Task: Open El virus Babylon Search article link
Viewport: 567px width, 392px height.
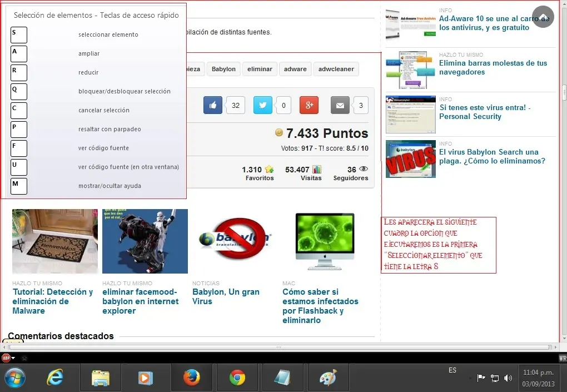Action: pos(492,157)
